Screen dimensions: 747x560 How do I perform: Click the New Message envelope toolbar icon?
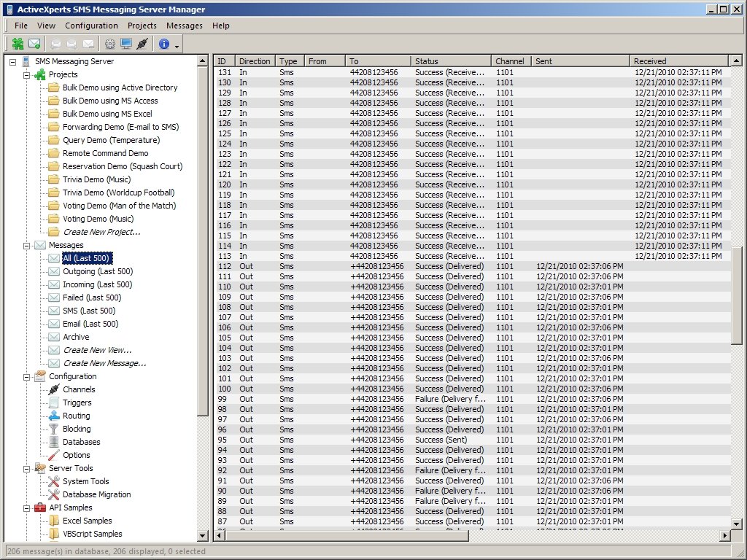point(34,44)
